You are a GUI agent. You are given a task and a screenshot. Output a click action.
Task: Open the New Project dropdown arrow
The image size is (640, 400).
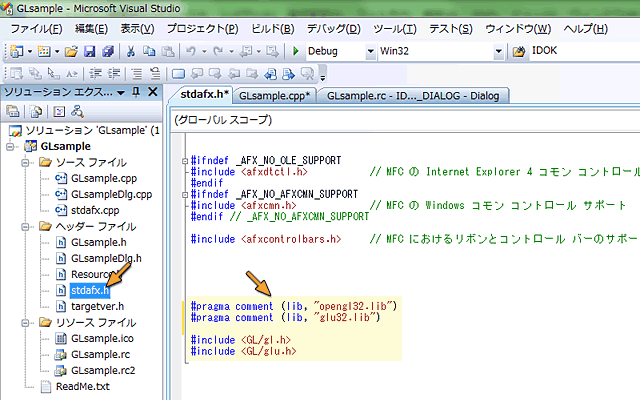coord(30,52)
